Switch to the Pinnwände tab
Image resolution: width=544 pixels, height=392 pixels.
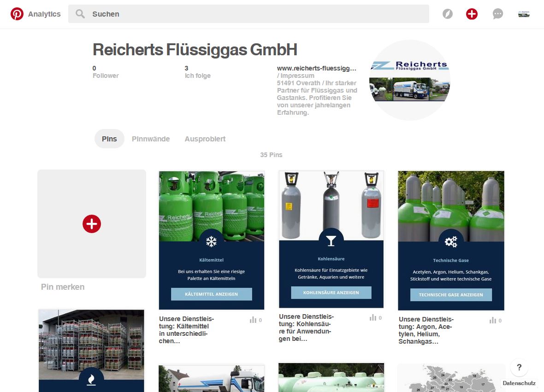click(x=151, y=139)
